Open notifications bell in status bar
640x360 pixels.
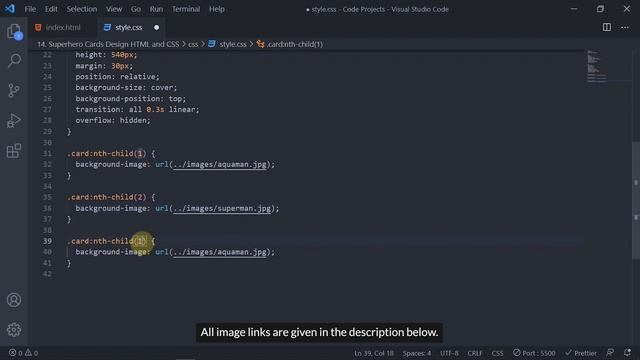tap(627, 353)
